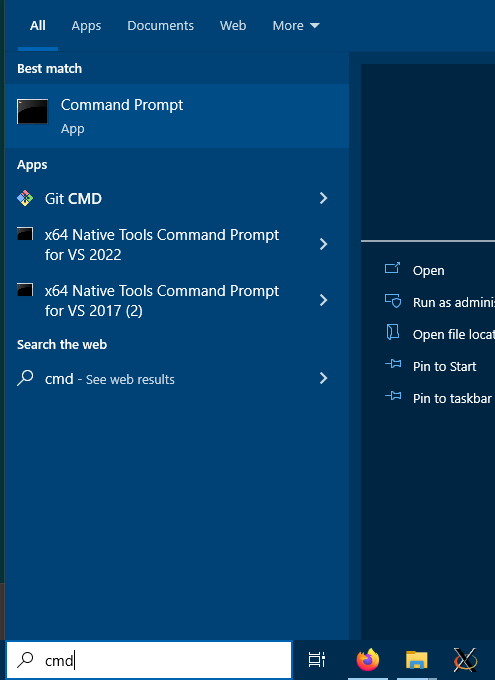The image size is (495, 680).
Task: Expand chevron for VS 2022 command prompt
Action: pos(323,244)
